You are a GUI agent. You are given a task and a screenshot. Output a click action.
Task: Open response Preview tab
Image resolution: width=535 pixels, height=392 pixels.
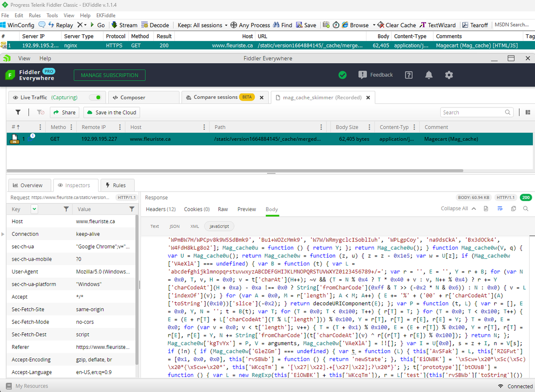(x=247, y=209)
